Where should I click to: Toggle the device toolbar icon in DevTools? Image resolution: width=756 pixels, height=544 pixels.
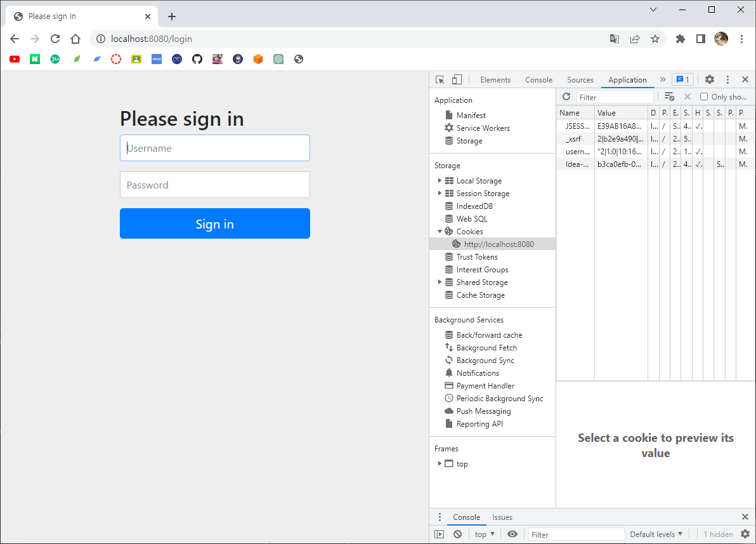tap(457, 79)
